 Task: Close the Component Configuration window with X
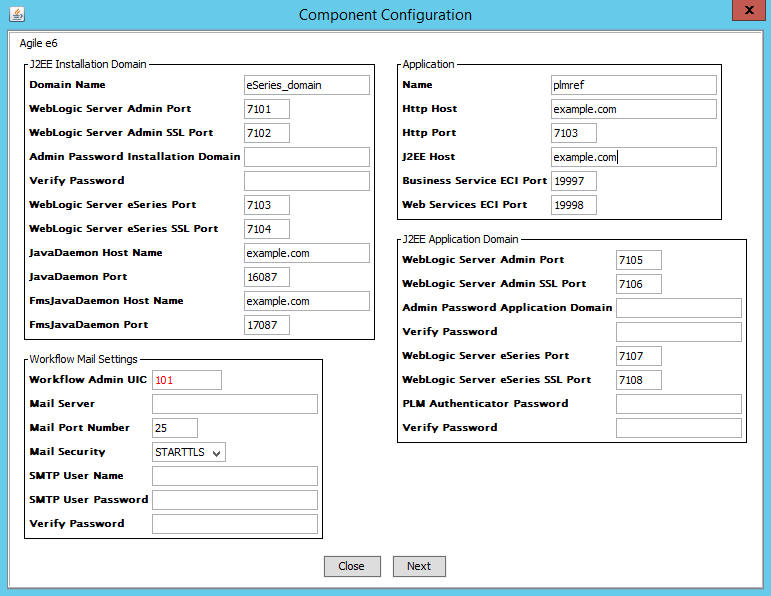749,10
